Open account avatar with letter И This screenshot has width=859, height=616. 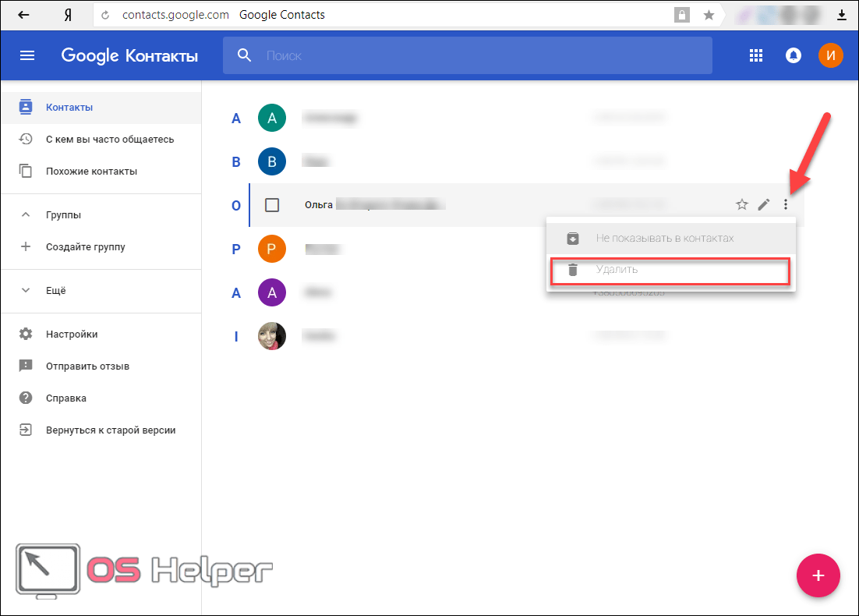(x=830, y=55)
